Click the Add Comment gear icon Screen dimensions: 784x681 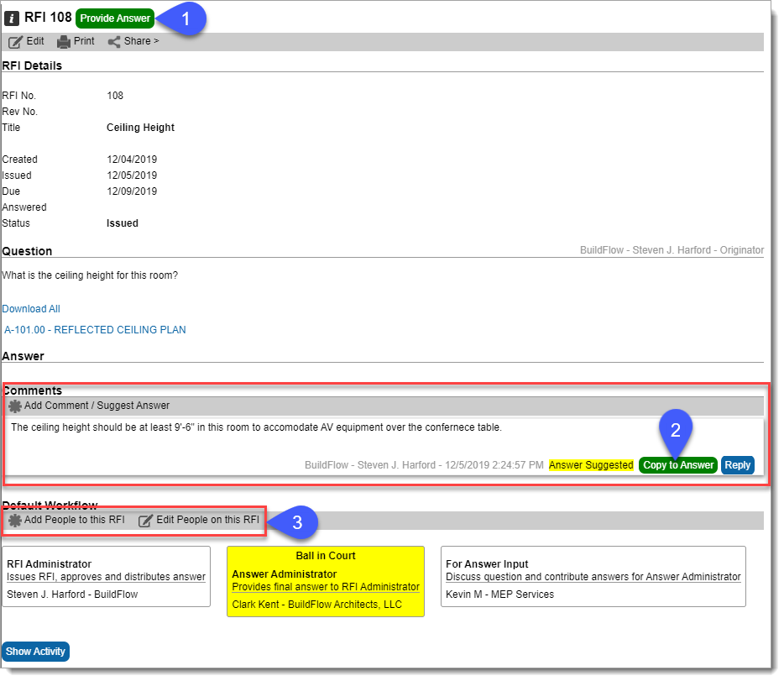click(x=14, y=406)
